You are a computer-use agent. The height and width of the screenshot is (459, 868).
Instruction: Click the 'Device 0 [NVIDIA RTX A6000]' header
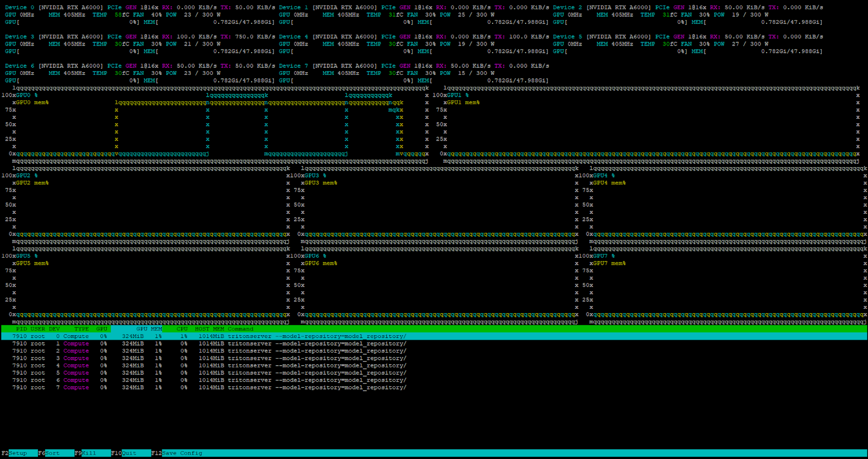coord(54,8)
